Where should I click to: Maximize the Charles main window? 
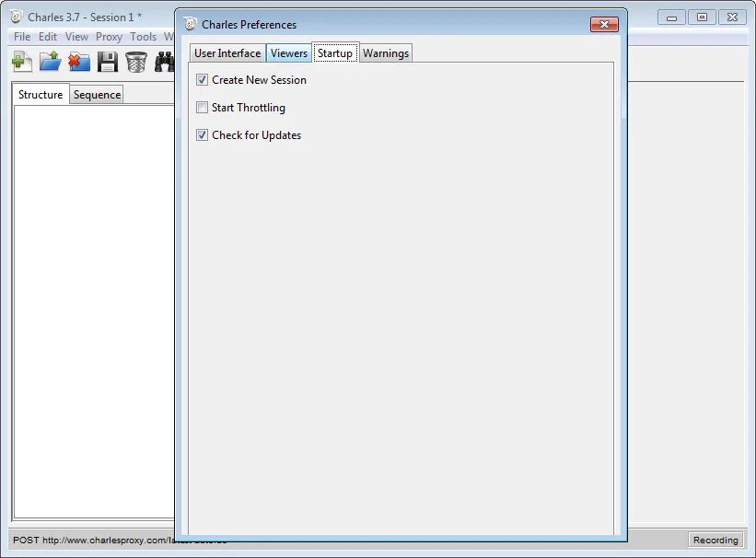click(x=702, y=17)
